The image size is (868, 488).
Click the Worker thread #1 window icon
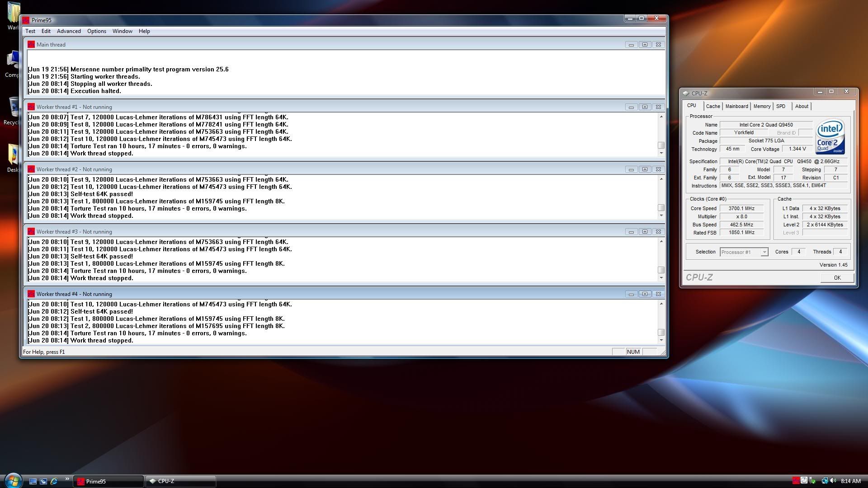31,107
